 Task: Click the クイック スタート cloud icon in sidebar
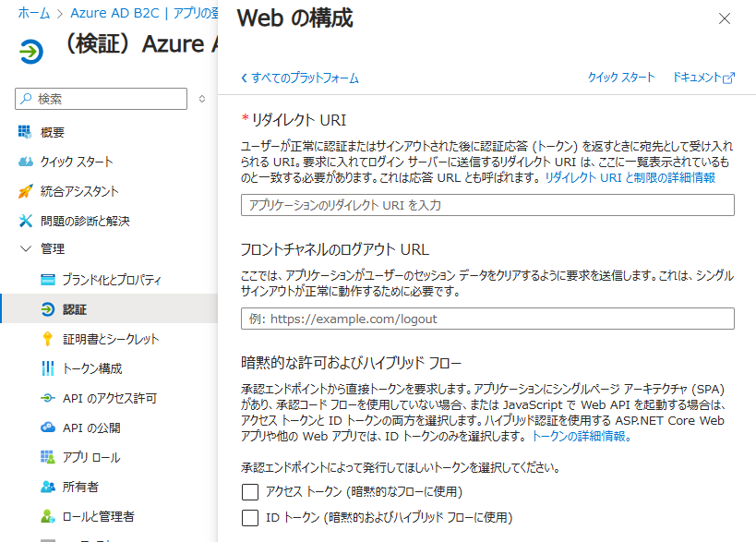pos(25,161)
